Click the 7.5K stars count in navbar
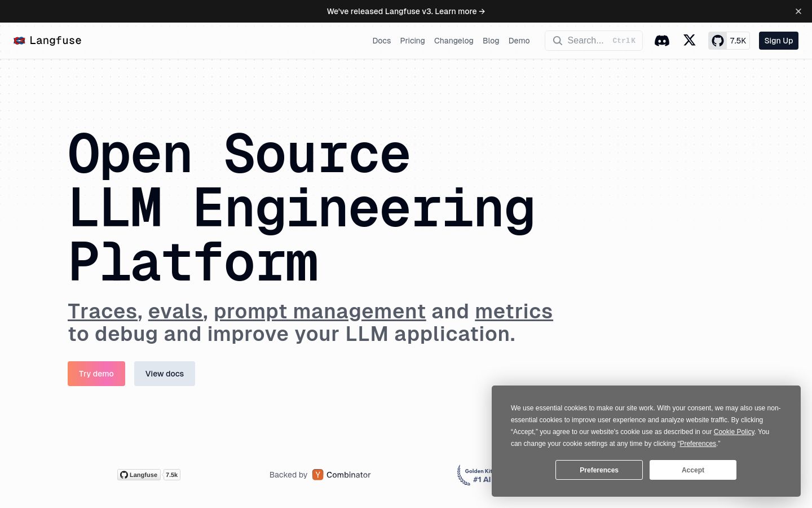The width and height of the screenshot is (812, 508). tap(738, 41)
